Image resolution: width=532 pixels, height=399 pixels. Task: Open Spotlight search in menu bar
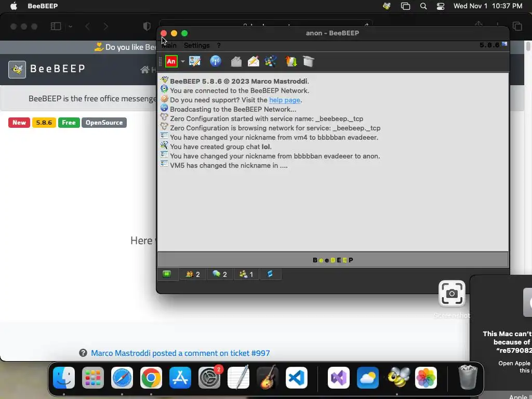(x=423, y=6)
